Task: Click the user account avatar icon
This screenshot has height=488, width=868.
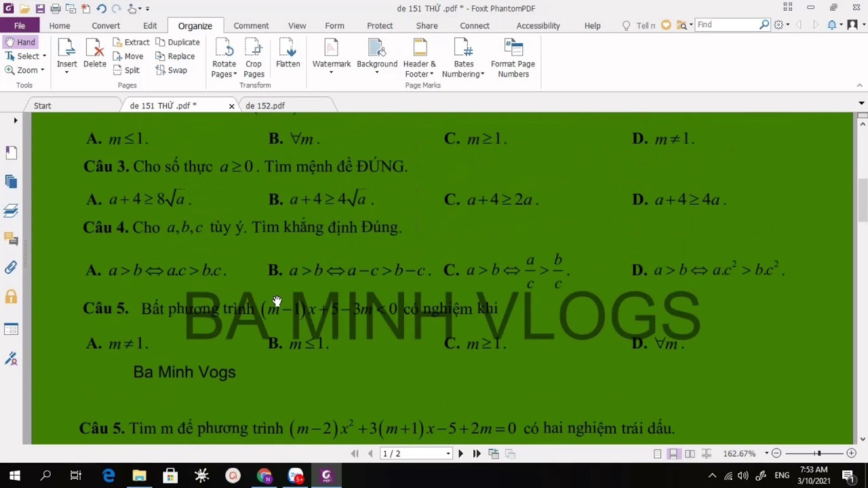Action: pos(851,25)
